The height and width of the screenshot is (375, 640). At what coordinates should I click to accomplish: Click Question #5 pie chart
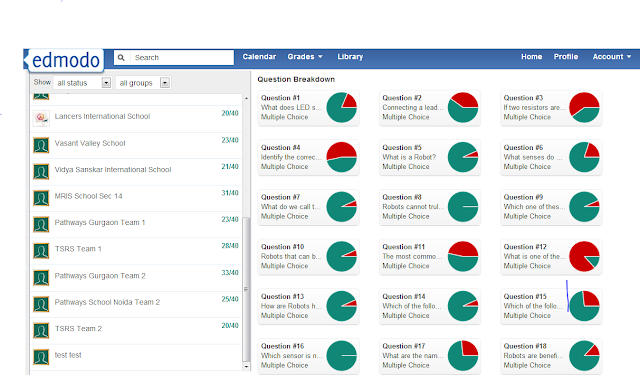pos(463,157)
